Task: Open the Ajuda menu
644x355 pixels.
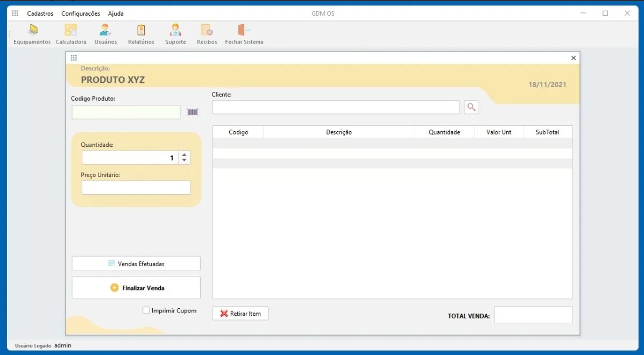Action: [x=115, y=13]
